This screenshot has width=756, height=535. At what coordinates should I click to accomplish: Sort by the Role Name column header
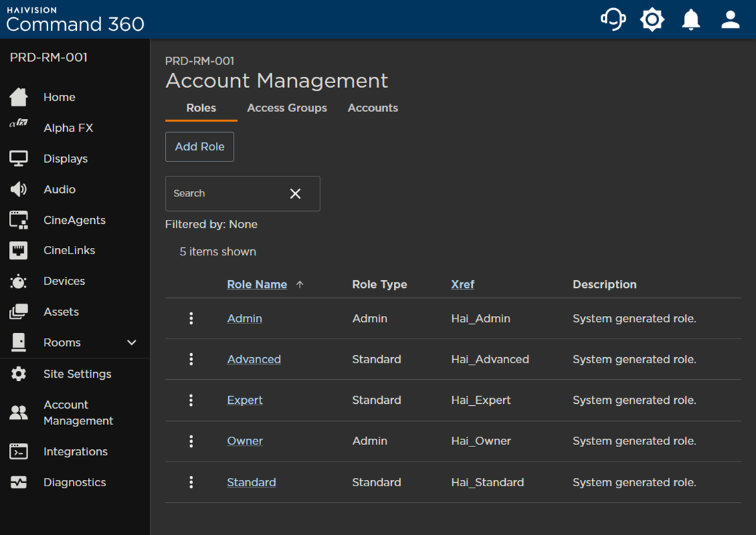pyautogui.click(x=257, y=284)
